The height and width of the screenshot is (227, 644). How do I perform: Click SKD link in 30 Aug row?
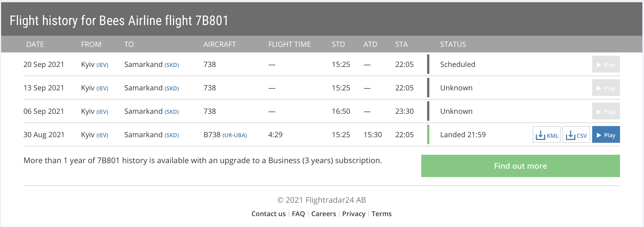pyautogui.click(x=172, y=135)
